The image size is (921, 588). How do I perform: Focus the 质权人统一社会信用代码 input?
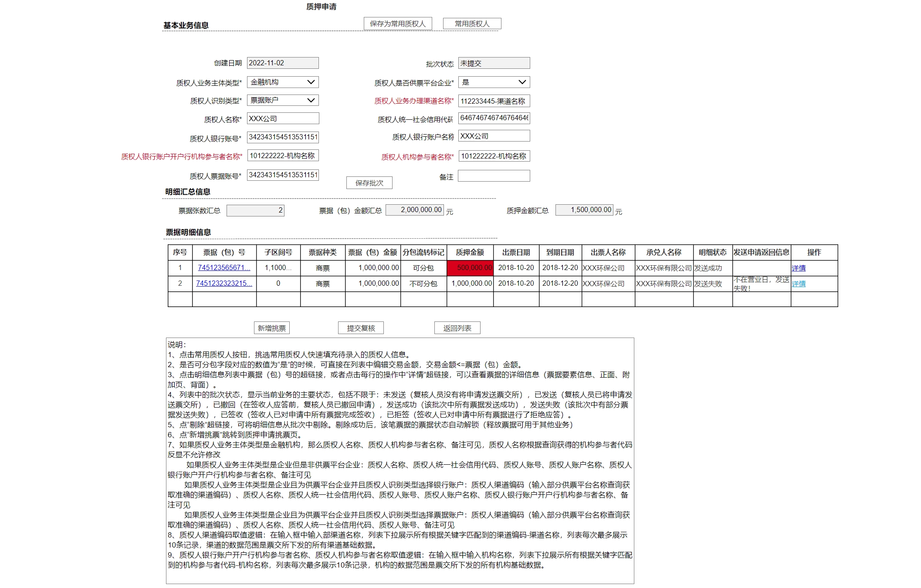point(494,118)
